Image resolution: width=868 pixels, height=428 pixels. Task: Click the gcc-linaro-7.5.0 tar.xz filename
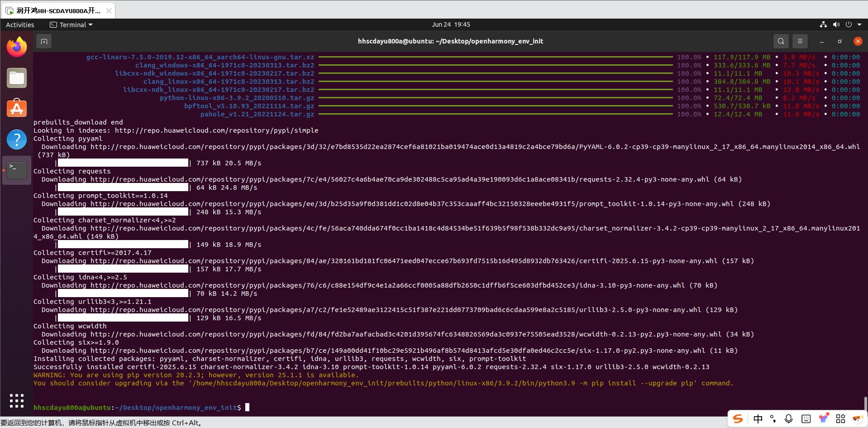pos(200,57)
